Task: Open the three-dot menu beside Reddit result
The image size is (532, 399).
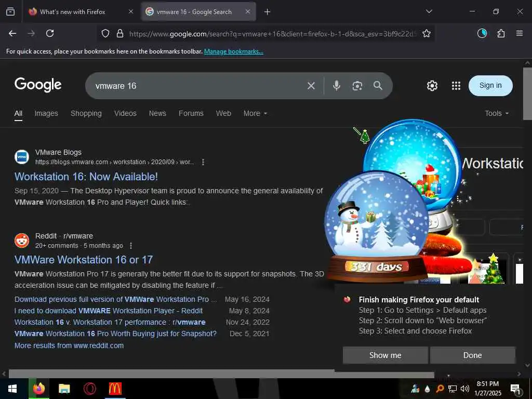Action: click(x=131, y=246)
